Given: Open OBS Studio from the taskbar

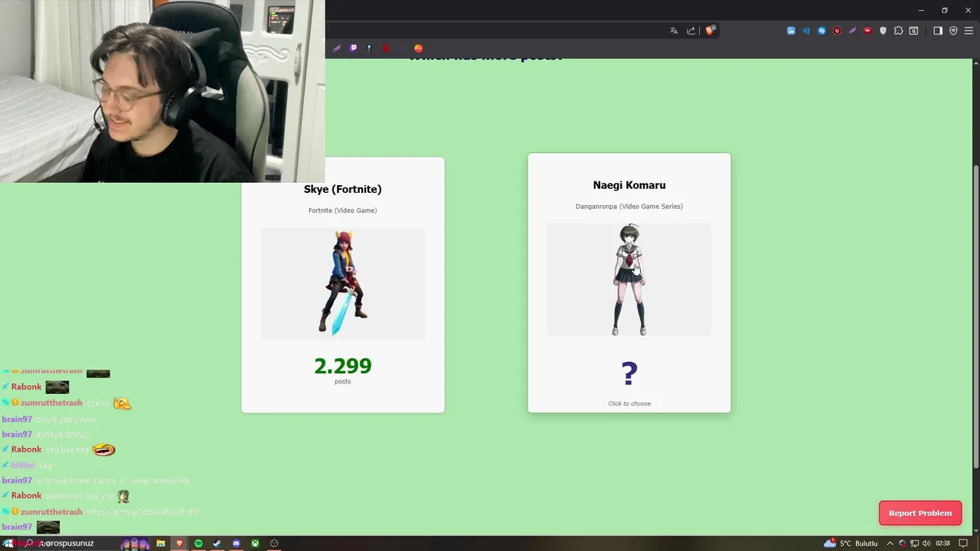Looking at the screenshot, I should click(x=274, y=543).
